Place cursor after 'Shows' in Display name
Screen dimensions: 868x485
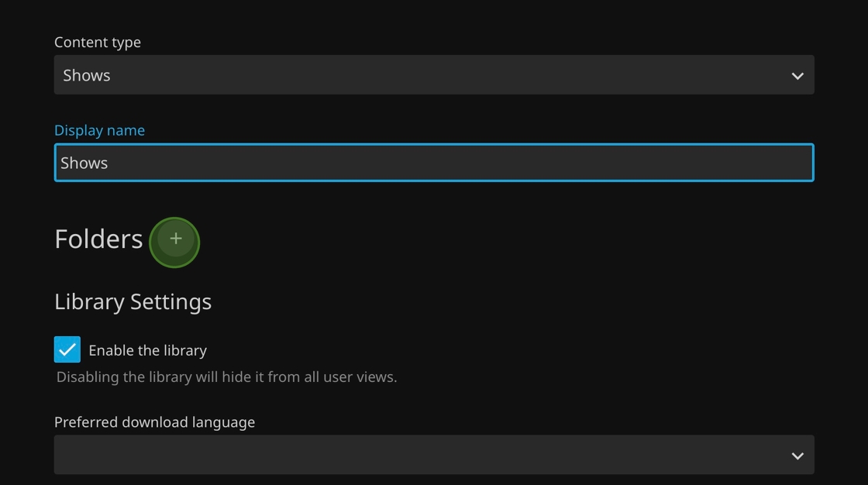109,163
